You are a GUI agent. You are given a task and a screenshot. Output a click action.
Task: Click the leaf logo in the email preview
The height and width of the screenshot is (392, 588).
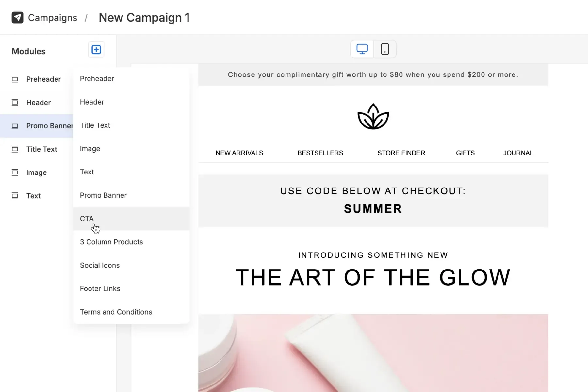[x=373, y=117]
